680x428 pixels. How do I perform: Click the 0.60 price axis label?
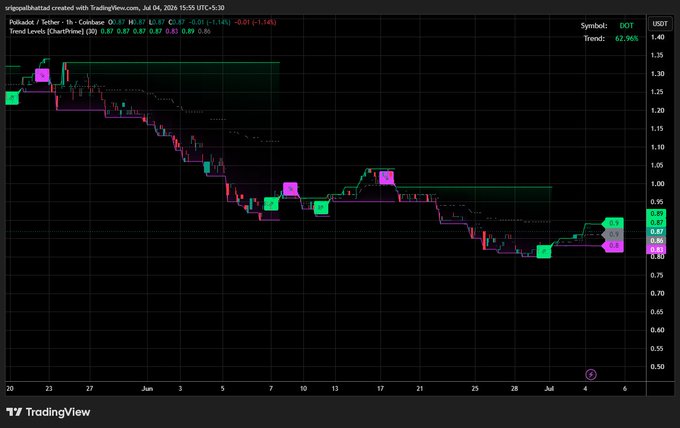point(657,330)
